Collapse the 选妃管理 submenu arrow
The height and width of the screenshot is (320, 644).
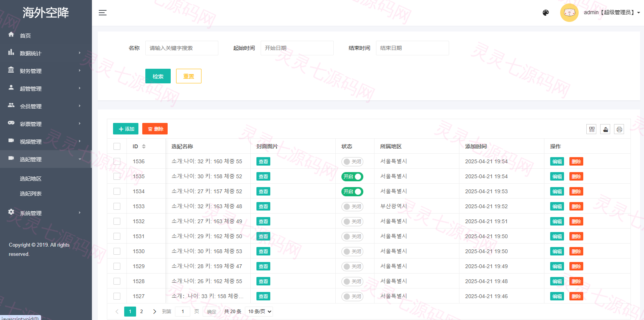click(80, 159)
